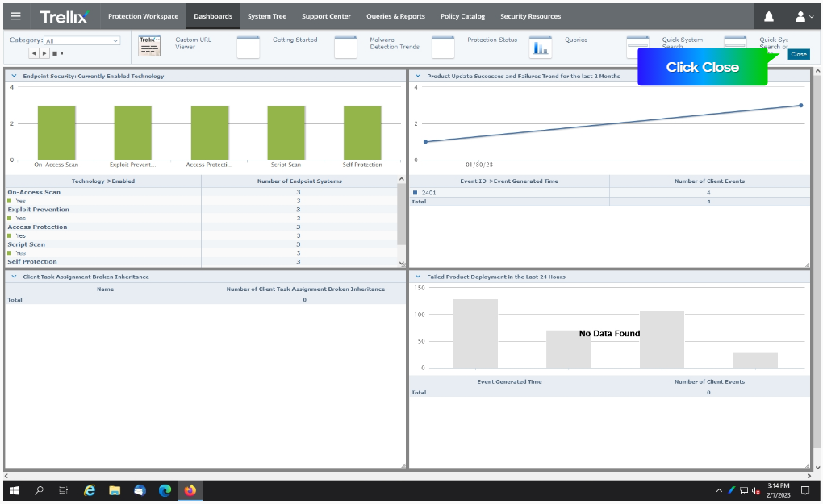
Task: Collapse the Failed Product Deployment panel
Action: pyautogui.click(x=418, y=277)
